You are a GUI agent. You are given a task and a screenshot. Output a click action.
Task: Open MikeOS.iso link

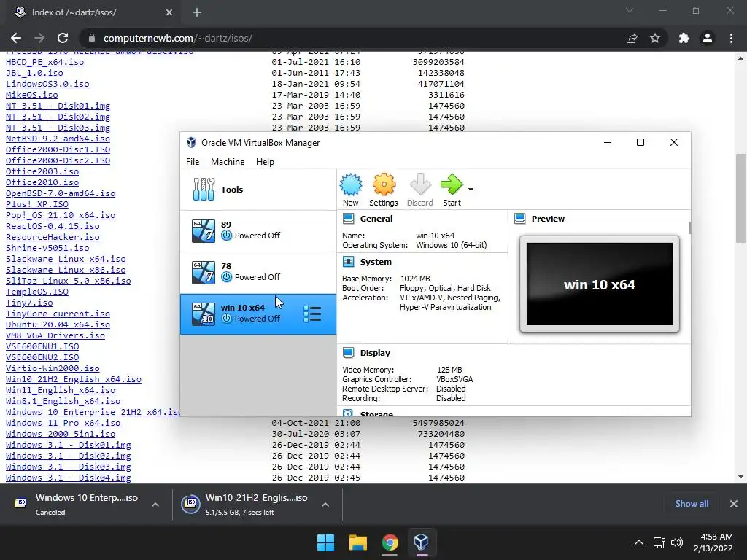click(32, 95)
